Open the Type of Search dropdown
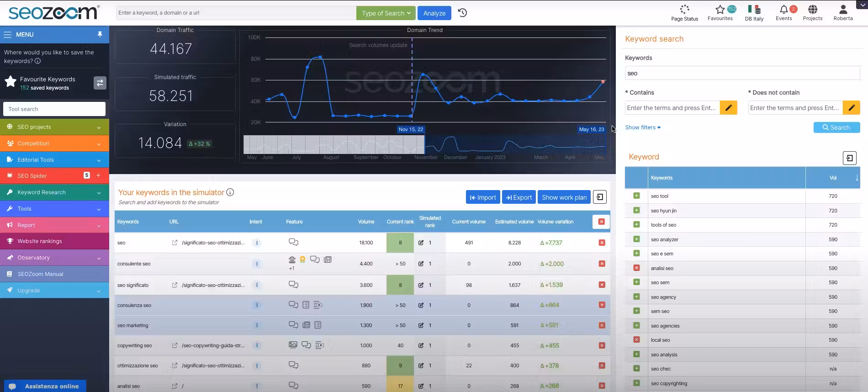868x392 pixels. coord(386,13)
